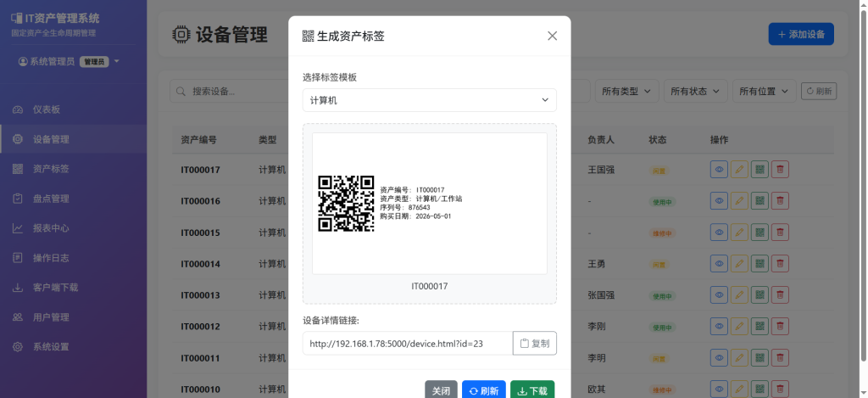Copy the device link with 复制 button

pyautogui.click(x=535, y=344)
